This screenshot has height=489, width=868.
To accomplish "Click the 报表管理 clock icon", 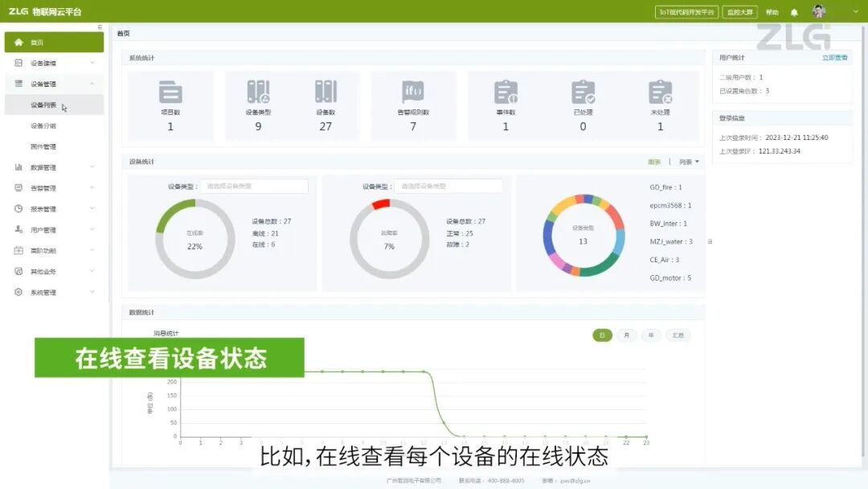I will pyautogui.click(x=18, y=209).
